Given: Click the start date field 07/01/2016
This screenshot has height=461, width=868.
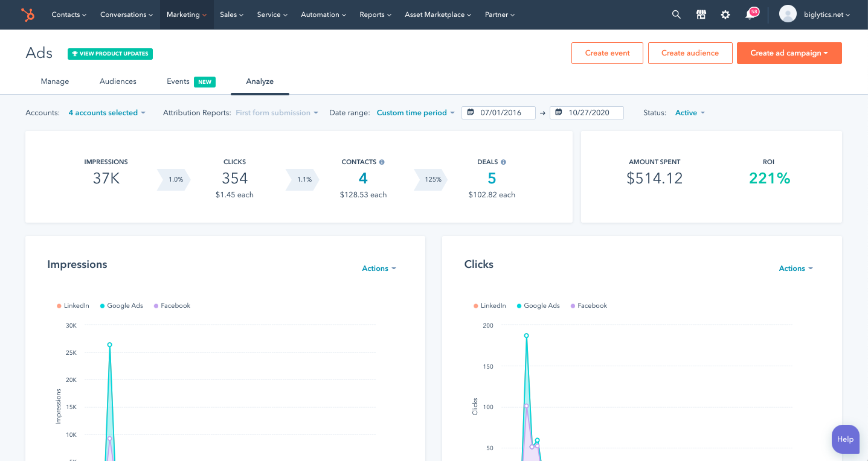Looking at the screenshot, I should (x=500, y=113).
